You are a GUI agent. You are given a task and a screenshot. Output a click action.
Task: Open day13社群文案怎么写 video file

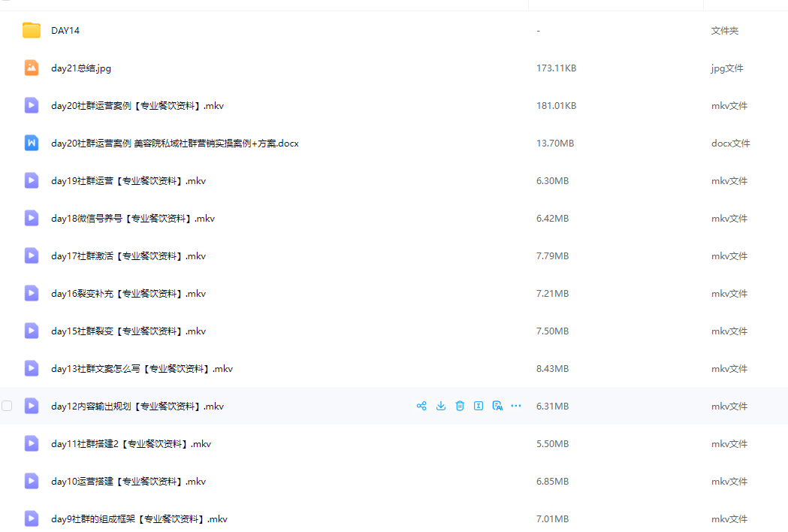(142, 369)
